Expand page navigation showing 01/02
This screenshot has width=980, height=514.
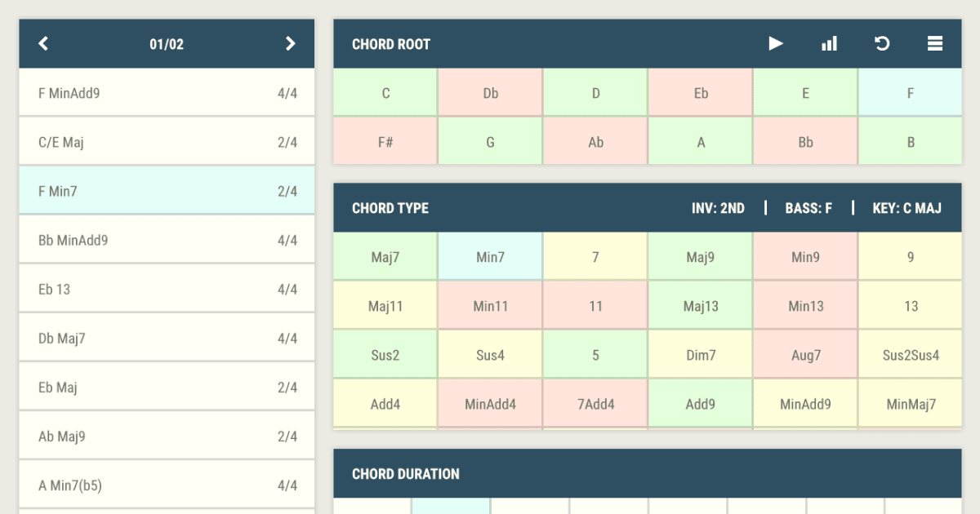point(167,43)
